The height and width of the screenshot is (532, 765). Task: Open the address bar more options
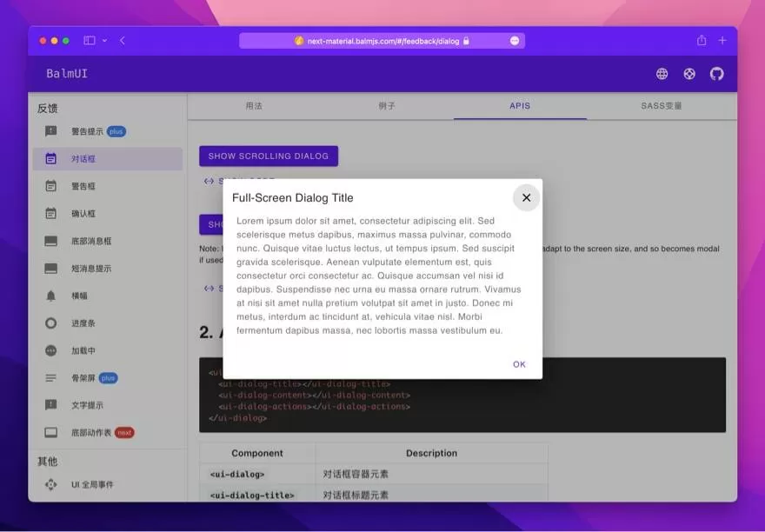pos(515,41)
